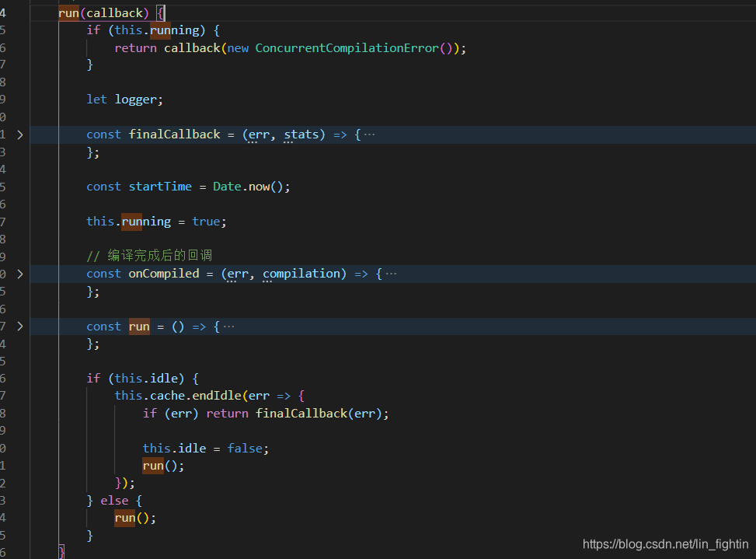This screenshot has width=756, height=559.
Task: Click 'if (this.running)' condition
Action: [146, 30]
